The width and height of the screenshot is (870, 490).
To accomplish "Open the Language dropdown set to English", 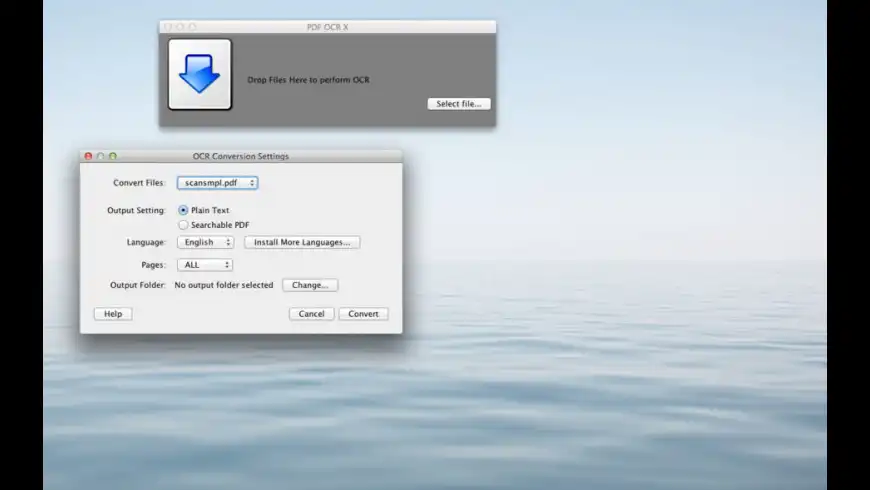I will (205, 242).
